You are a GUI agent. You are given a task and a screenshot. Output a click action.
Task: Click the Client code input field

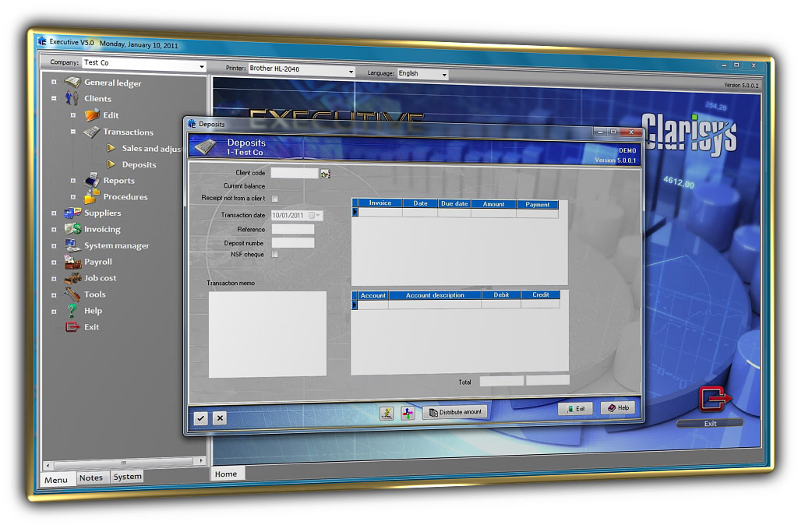tap(294, 174)
